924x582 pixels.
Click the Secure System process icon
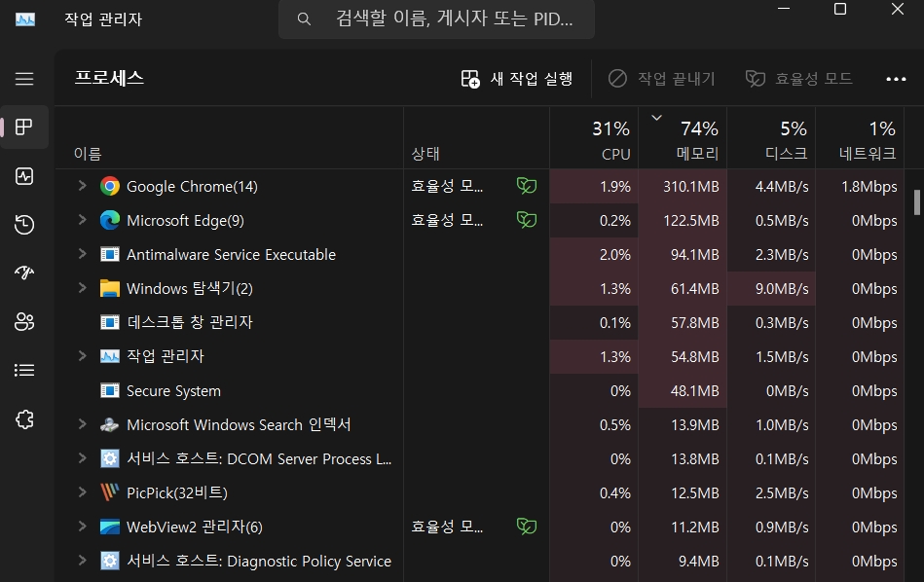click(x=110, y=390)
